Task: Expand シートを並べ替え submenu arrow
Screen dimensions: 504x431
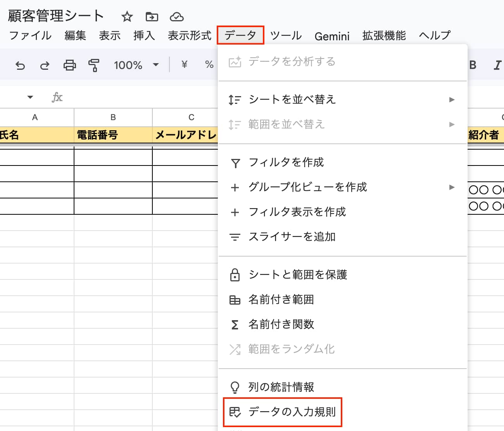Action: coord(452,100)
